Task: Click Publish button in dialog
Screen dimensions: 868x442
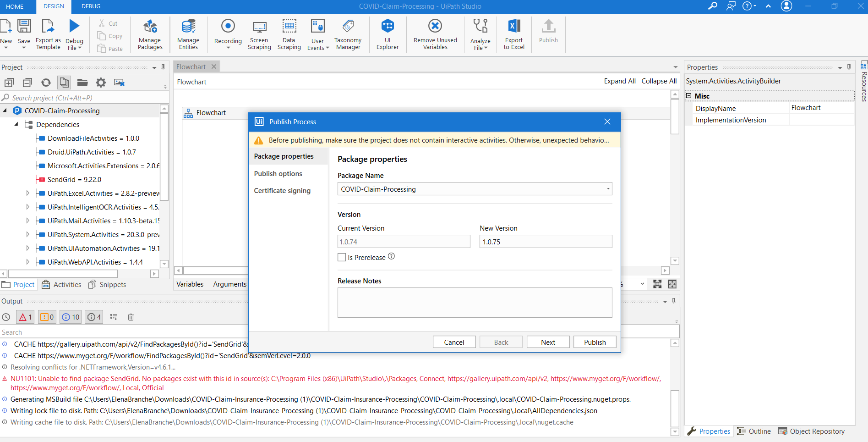Action: coord(595,342)
